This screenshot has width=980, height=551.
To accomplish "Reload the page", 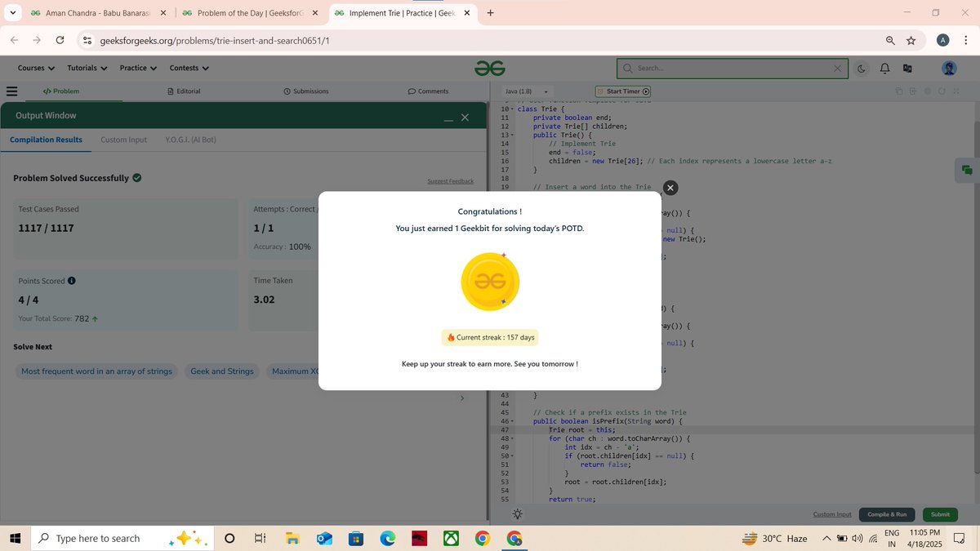I will pos(60,40).
